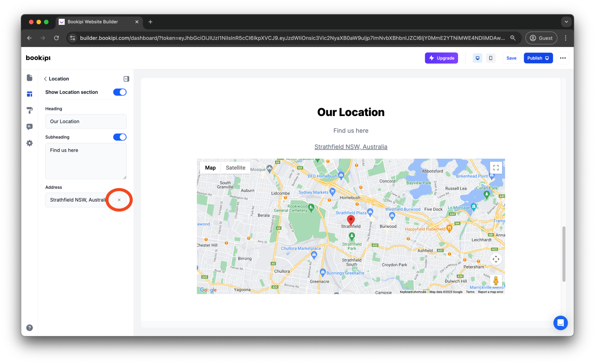Open map camera controls button
595x364 pixels.
tap(496, 259)
